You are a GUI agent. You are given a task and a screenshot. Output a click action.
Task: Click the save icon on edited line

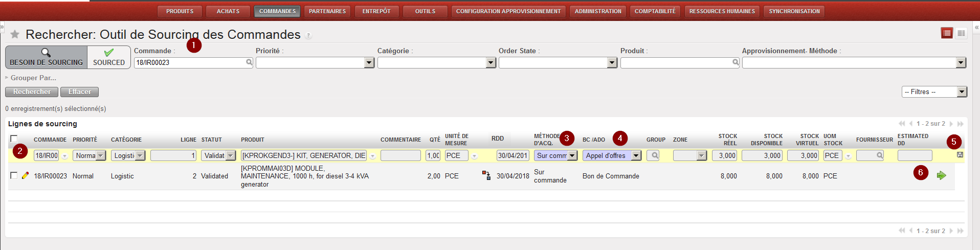tap(960, 154)
